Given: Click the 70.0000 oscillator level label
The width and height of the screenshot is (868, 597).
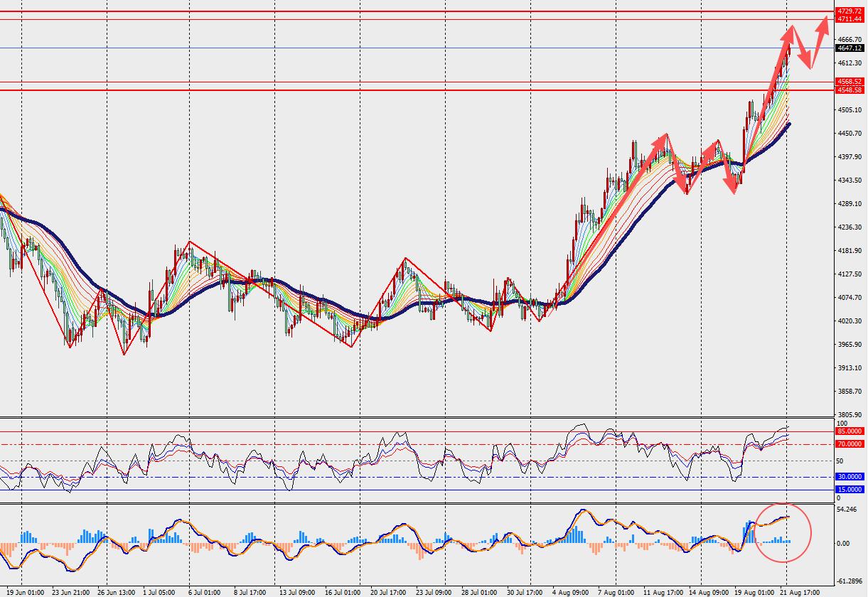Looking at the screenshot, I should [850, 443].
